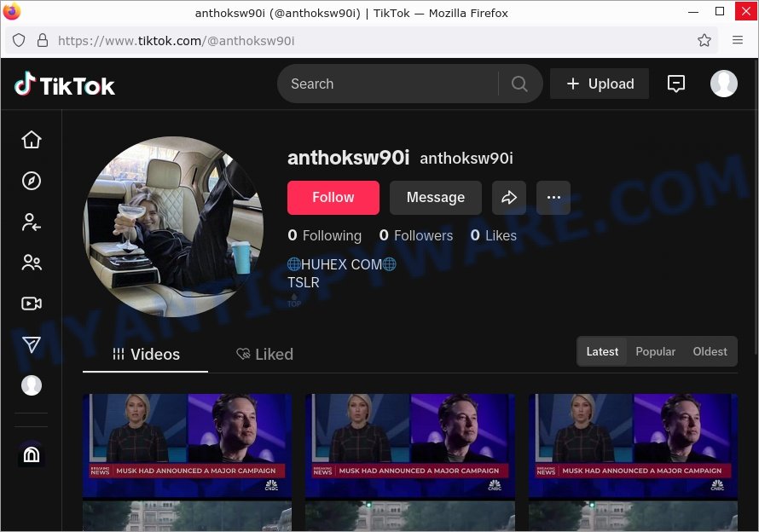Bookmark this page with the star icon

tap(704, 40)
